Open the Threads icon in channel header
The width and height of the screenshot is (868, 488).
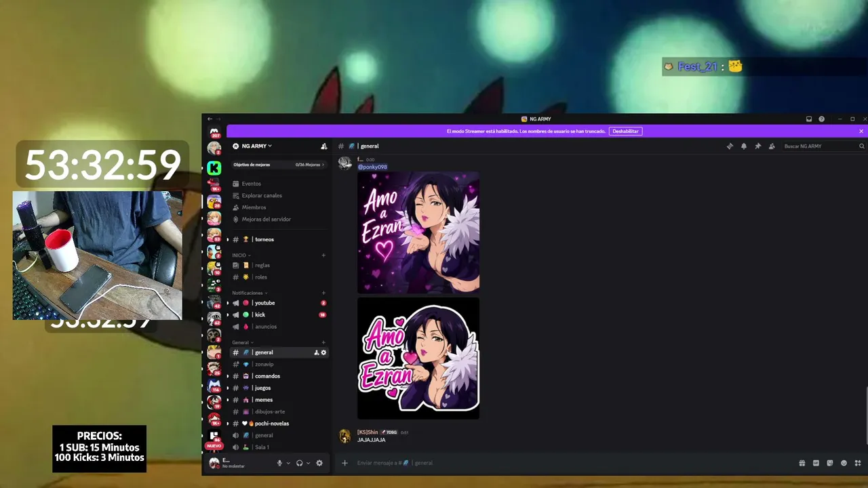[730, 146]
